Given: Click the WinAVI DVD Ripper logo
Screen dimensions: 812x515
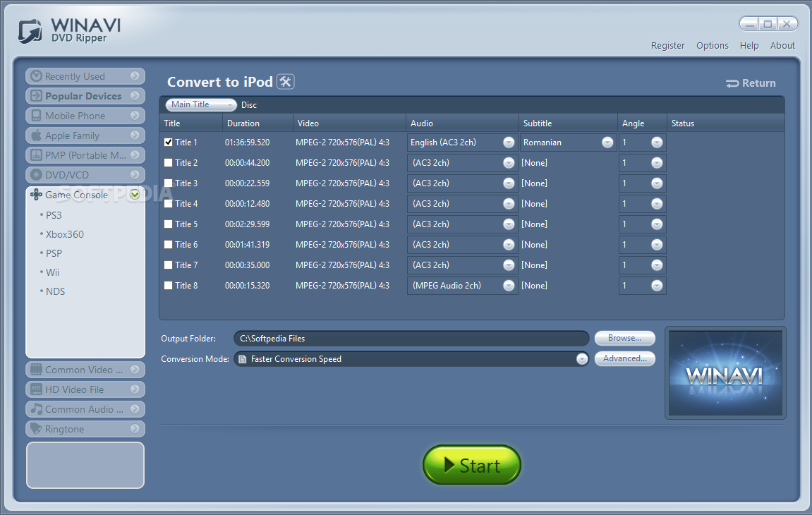Looking at the screenshot, I should 69,30.
